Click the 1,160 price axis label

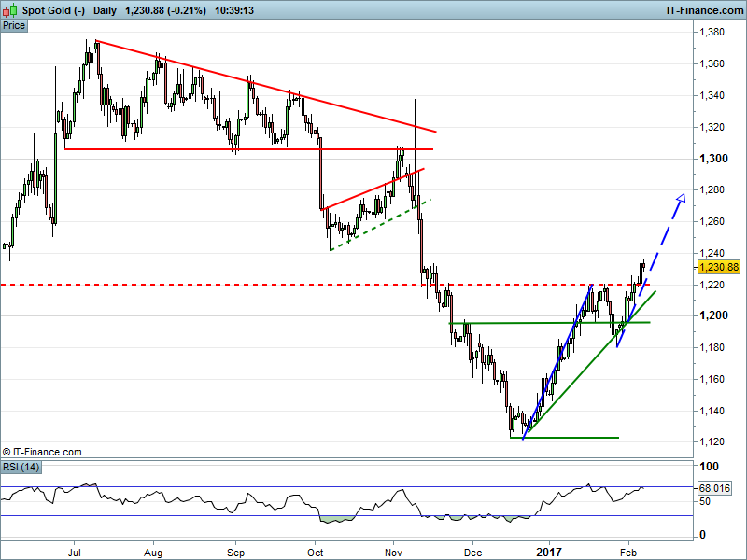(712, 379)
